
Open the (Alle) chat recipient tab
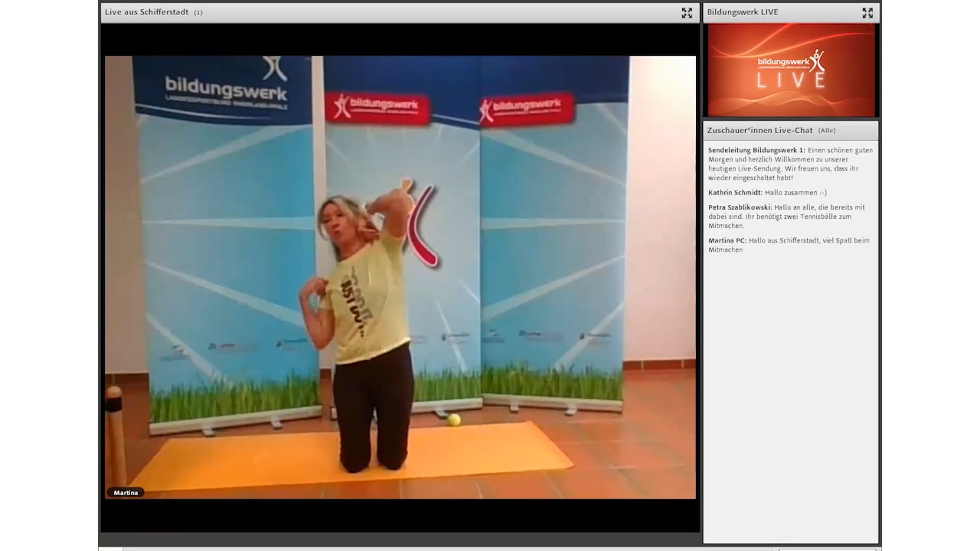[827, 131]
